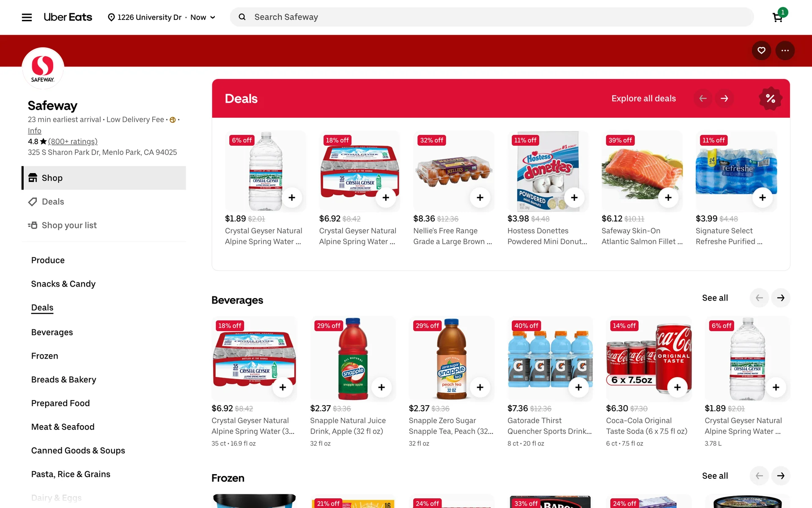The height and width of the screenshot is (508, 812).
Task: Focus the Search Safeway field
Action: 492,17
